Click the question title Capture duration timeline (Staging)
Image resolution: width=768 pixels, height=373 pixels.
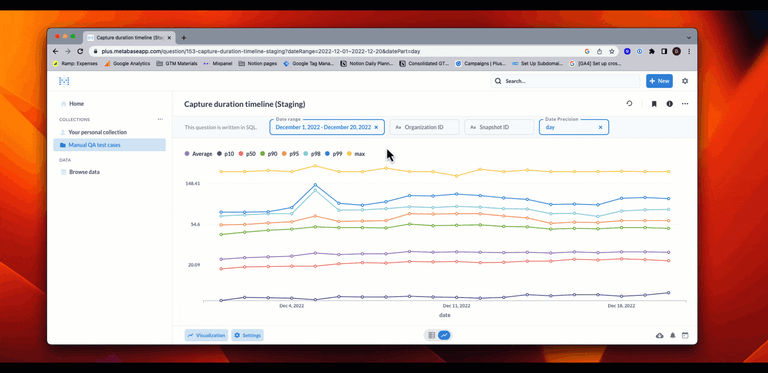(245, 104)
